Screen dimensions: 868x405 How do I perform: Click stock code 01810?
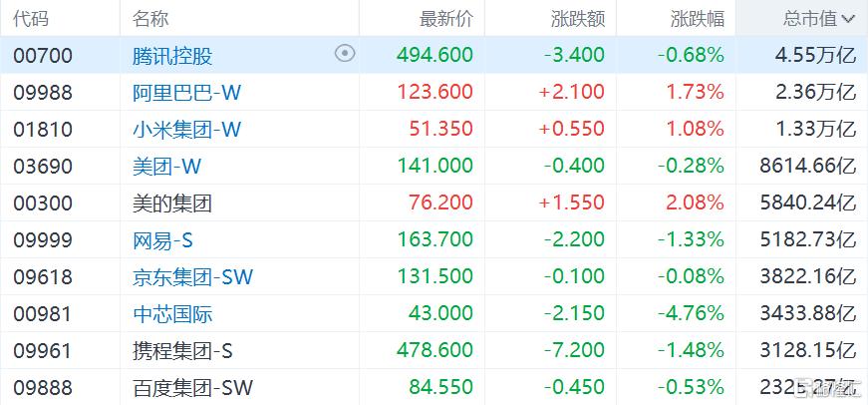click(43, 129)
